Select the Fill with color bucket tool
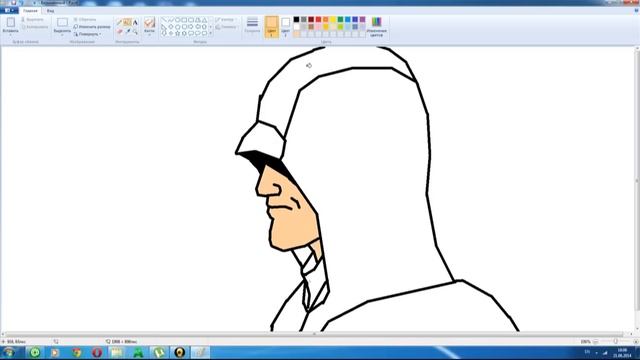This screenshot has height=360, width=640. pos(127,23)
